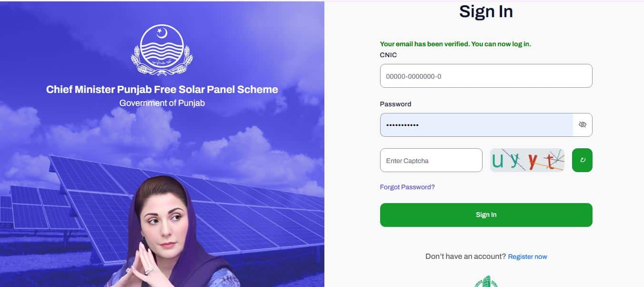Click the eye icon in the password field
This screenshot has width=644, height=287.
(582, 124)
